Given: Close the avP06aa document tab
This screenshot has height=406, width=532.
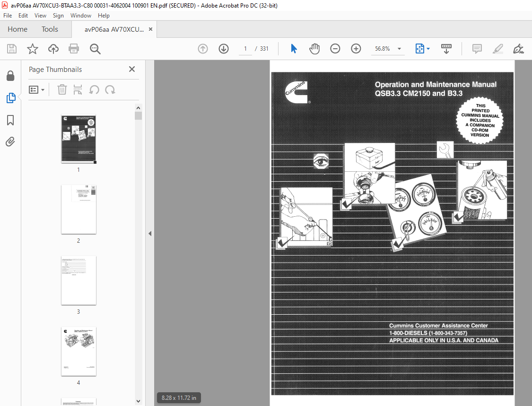Looking at the screenshot, I should [151, 29].
